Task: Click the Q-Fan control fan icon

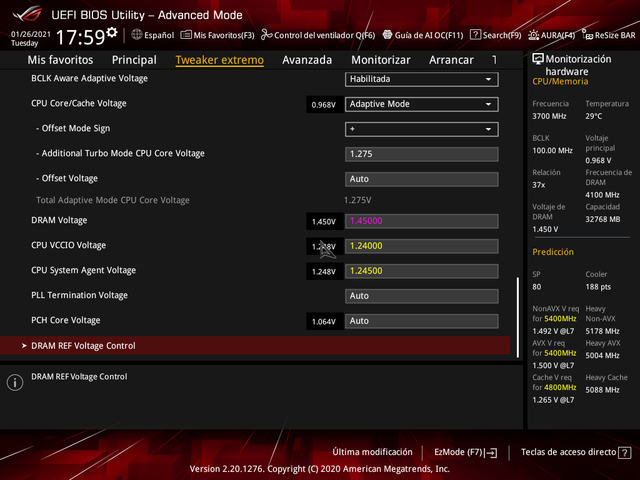Action: (x=267, y=35)
